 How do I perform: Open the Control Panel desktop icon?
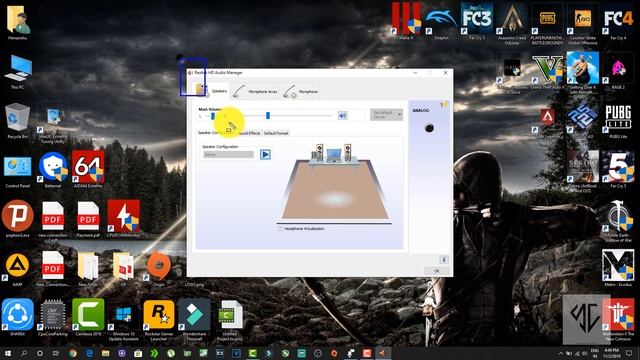pyautogui.click(x=18, y=171)
